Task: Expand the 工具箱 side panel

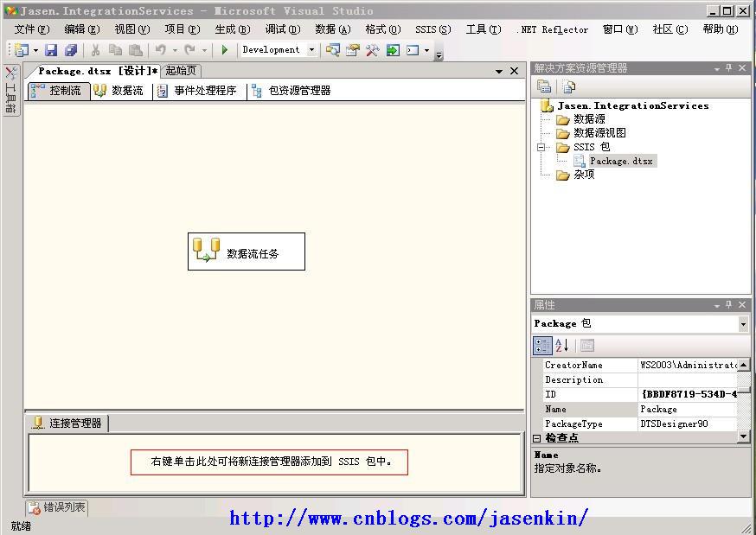Action: pos(10,90)
